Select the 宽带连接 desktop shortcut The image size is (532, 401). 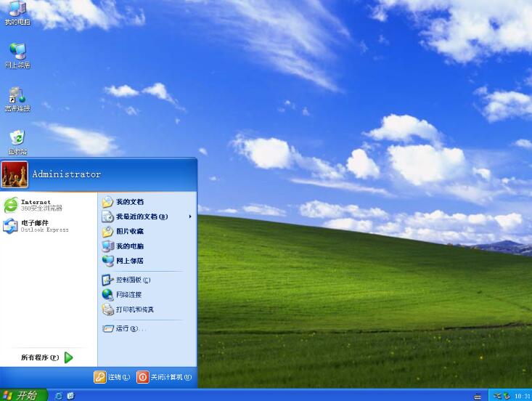tap(17, 99)
